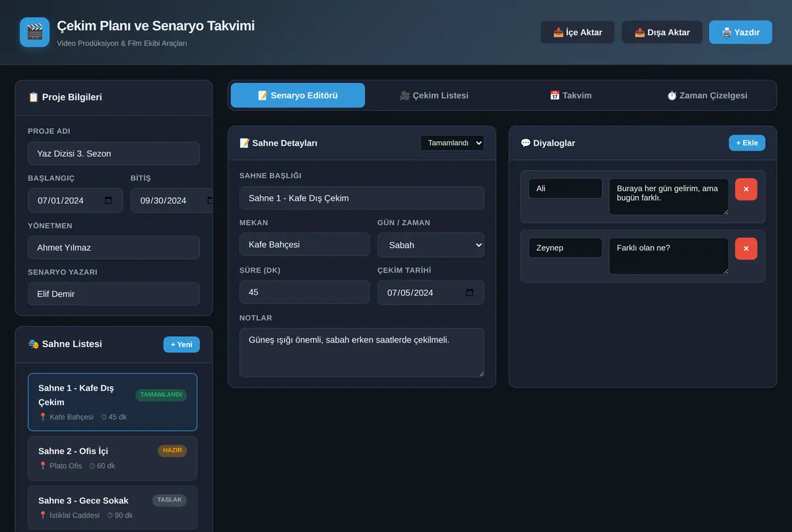Click the Çekim Planı ve Senaryo Takvimi title
The image size is (792, 532).
point(156,26)
